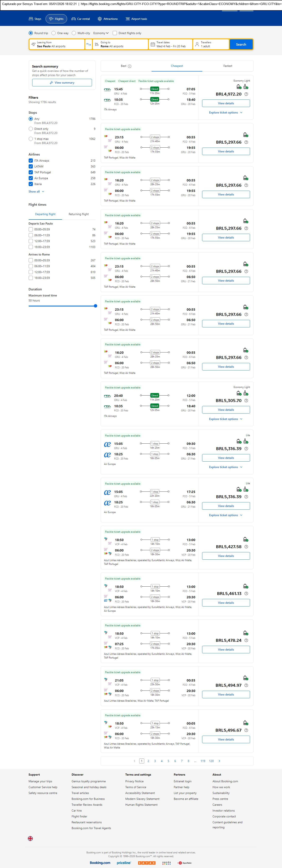Select the One way trip option
Image resolution: width=282 pixels, height=868 pixels.
tap(54, 33)
